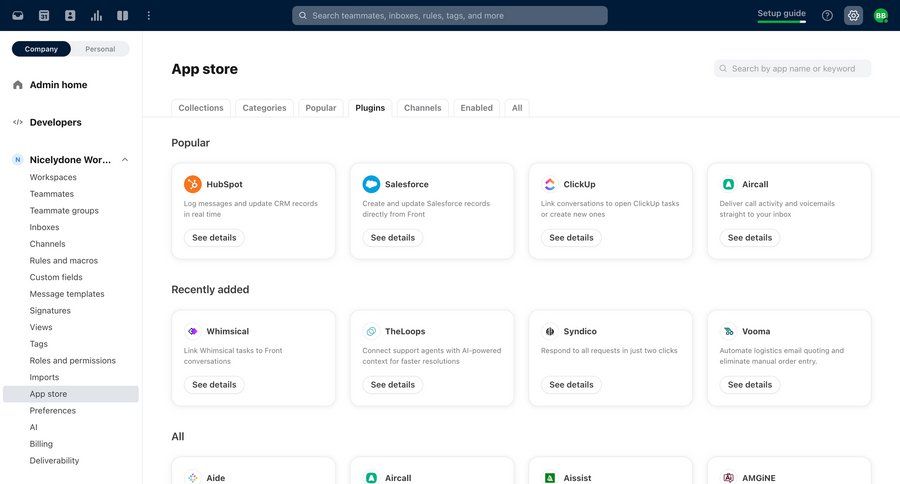The height and width of the screenshot is (484, 900).
Task: Open Message templates in sidebar
Action: click(x=67, y=294)
